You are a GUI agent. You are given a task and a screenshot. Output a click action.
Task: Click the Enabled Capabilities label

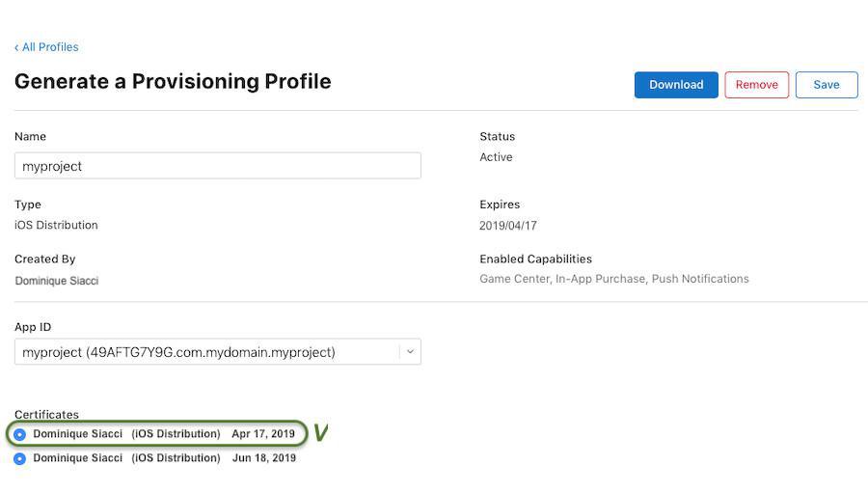(535, 259)
